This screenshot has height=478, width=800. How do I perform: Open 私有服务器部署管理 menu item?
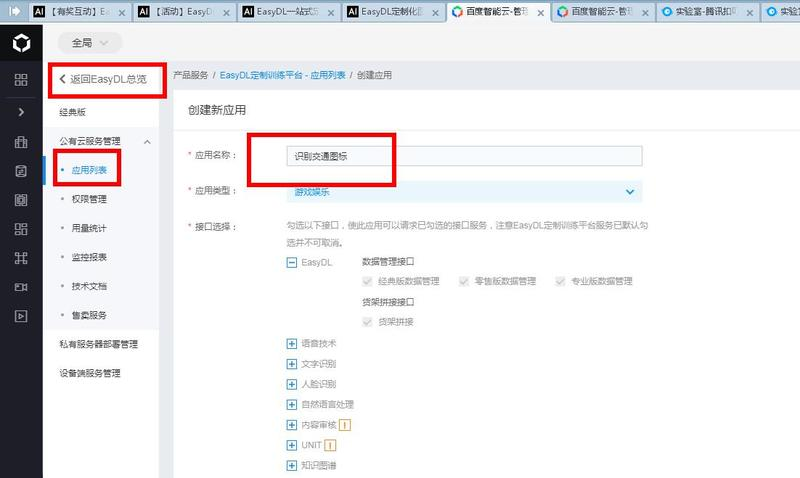point(98,344)
